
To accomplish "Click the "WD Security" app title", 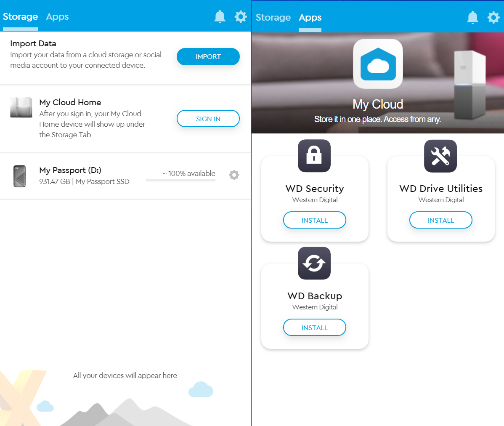I will coord(315,189).
